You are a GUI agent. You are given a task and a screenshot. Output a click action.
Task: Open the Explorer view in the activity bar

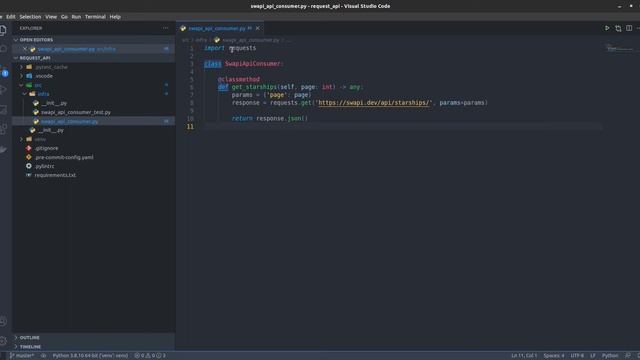pyautogui.click(x=3, y=30)
